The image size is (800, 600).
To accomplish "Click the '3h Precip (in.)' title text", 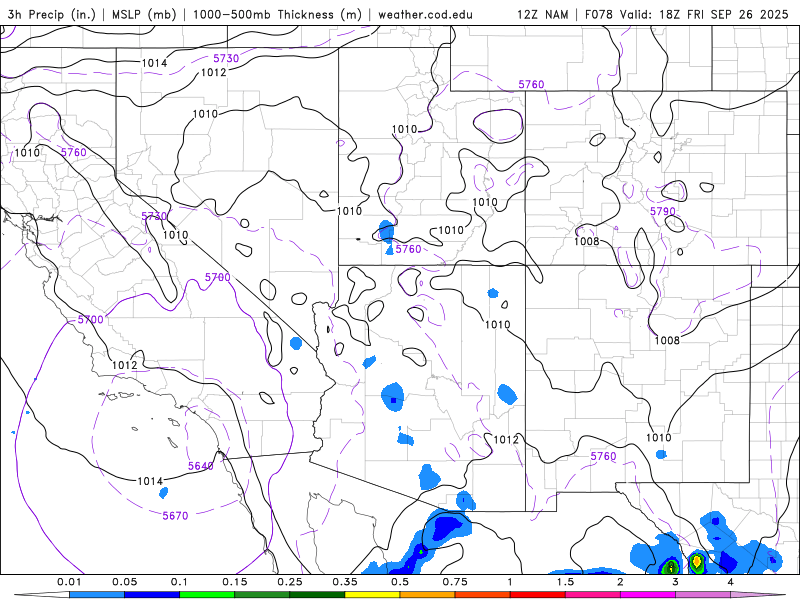I will (52, 14).
